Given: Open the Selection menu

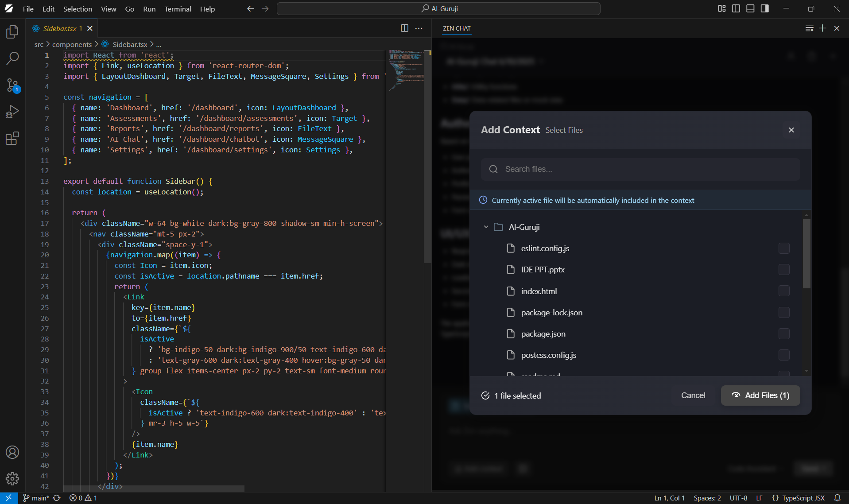Looking at the screenshot, I should [x=78, y=9].
